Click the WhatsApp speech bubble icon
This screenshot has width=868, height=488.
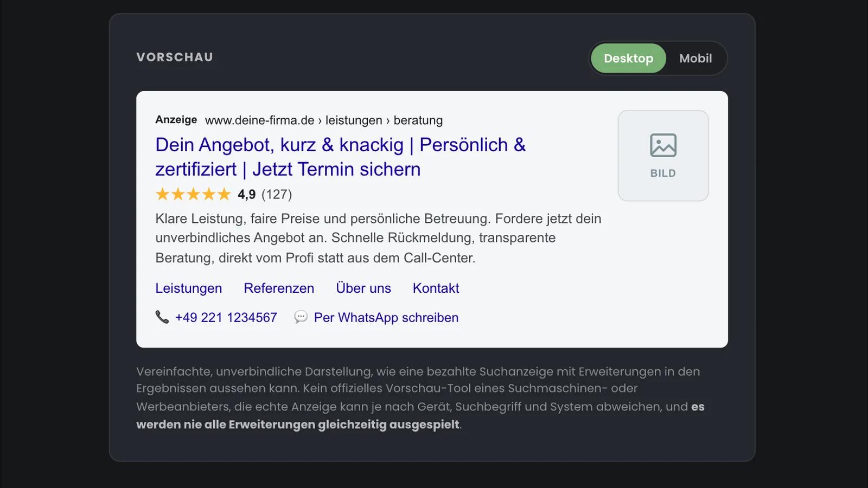[x=301, y=317]
